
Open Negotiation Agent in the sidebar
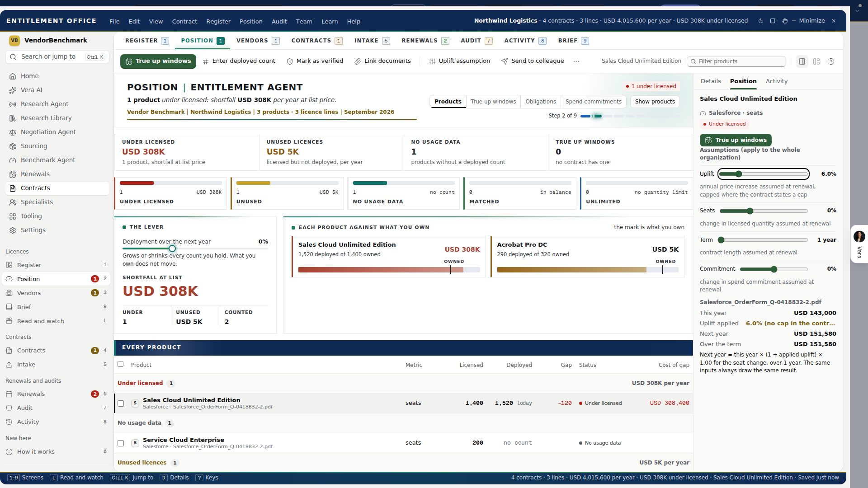57,132
